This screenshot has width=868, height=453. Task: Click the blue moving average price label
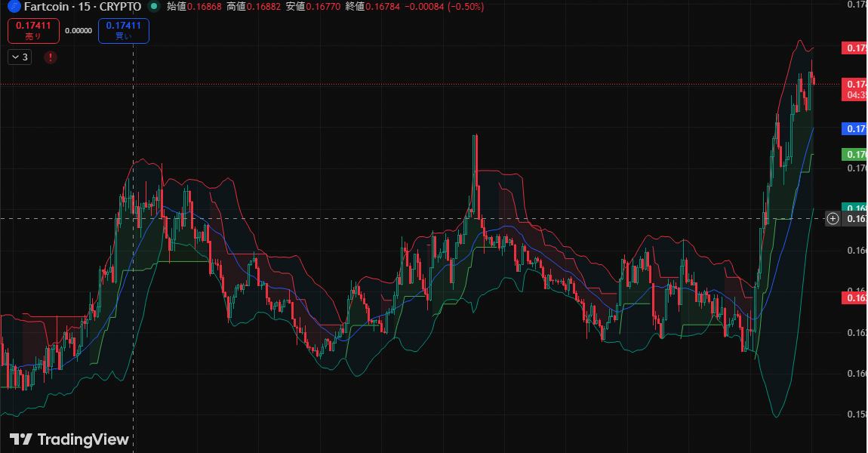pyautogui.click(x=854, y=128)
